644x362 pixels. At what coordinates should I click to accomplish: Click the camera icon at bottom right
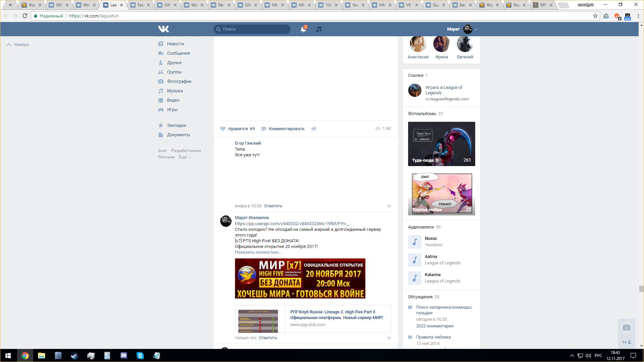626,328
